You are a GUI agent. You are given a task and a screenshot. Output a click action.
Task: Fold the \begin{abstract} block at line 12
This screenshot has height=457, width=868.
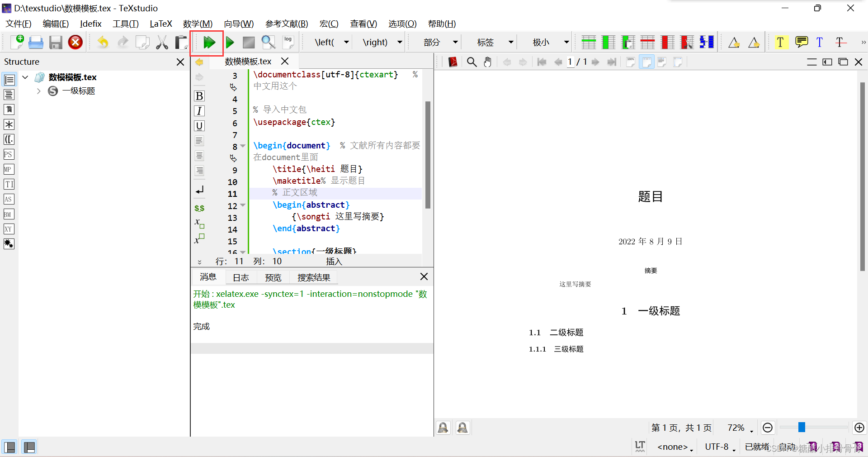tap(243, 205)
